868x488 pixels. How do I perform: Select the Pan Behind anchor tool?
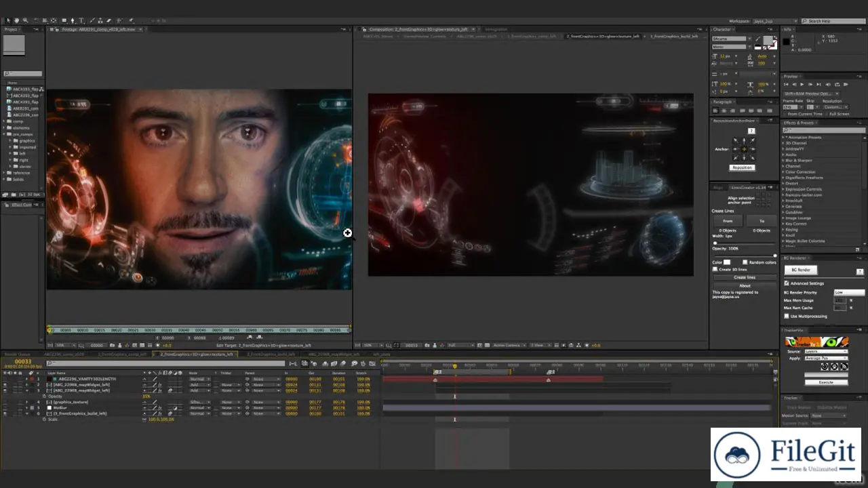[54, 20]
